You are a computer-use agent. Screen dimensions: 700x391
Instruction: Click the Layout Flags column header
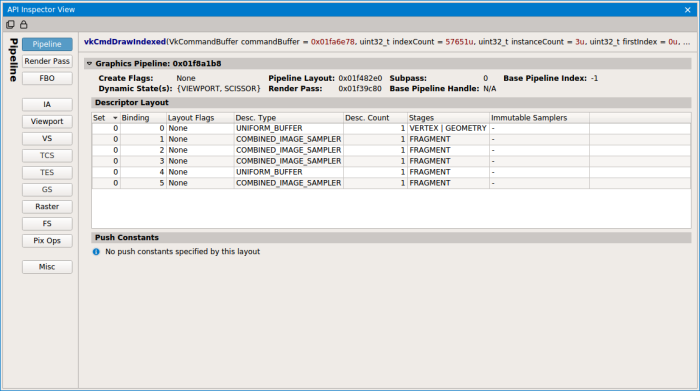pyautogui.click(x=200, y=118)
